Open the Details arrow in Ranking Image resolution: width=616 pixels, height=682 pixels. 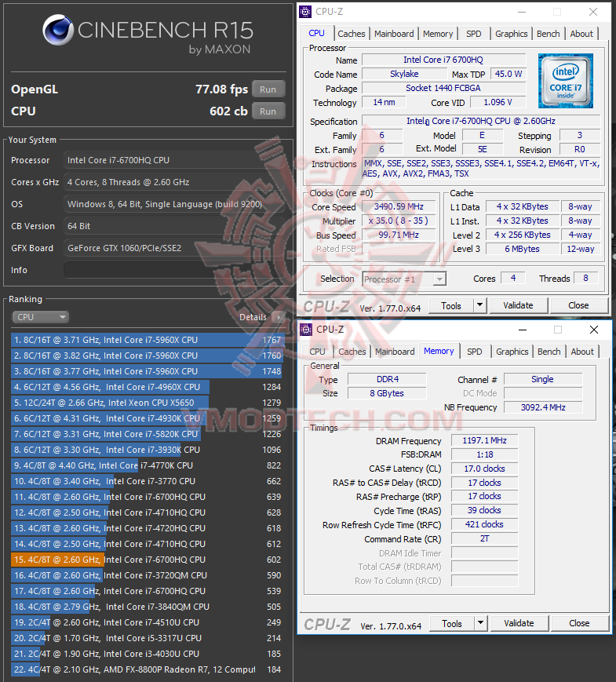click(x=279, y=317)
